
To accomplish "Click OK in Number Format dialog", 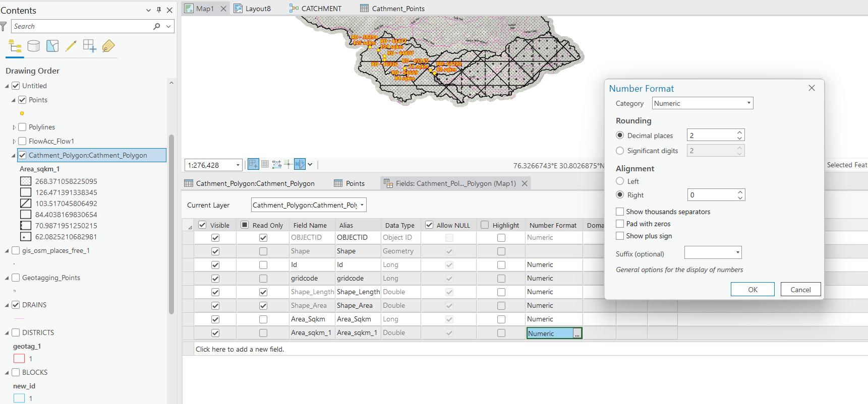I will click(752, 290).
